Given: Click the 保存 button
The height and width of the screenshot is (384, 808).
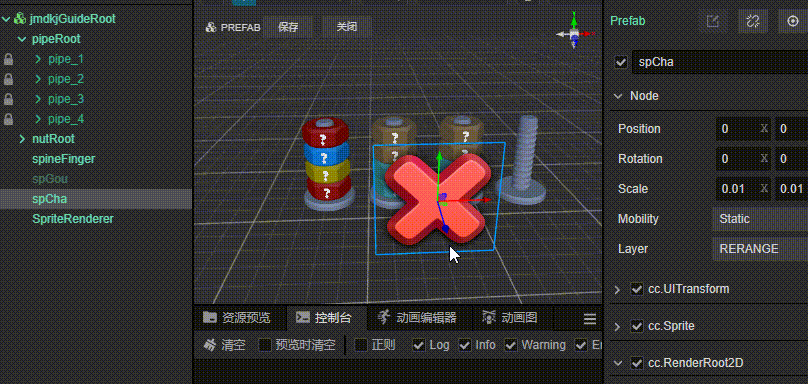Looking at the screenshot, I should (288, 27).
